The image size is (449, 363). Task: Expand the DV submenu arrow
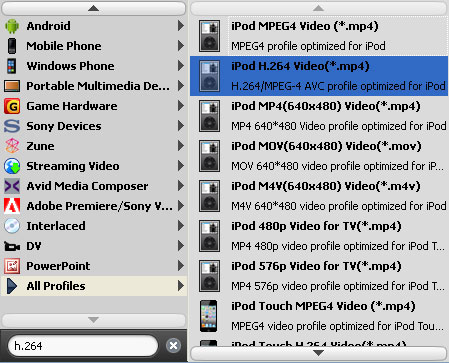pos(181,246)
